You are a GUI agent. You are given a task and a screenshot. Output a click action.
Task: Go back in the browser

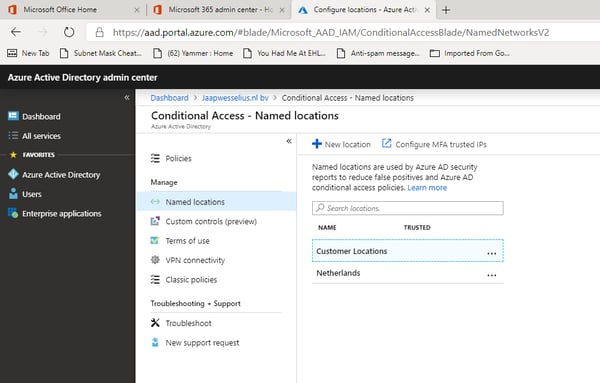tap(16, 32)
